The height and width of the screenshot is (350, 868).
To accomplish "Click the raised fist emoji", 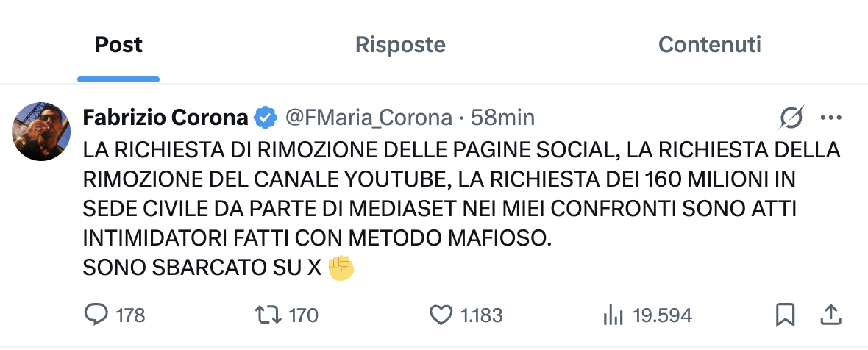I will 341,268.
